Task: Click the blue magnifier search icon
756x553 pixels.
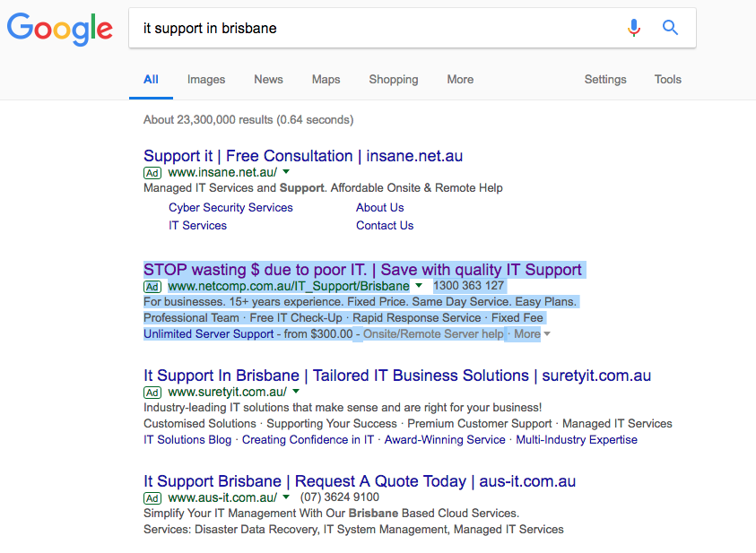Action: coord(670,28)
